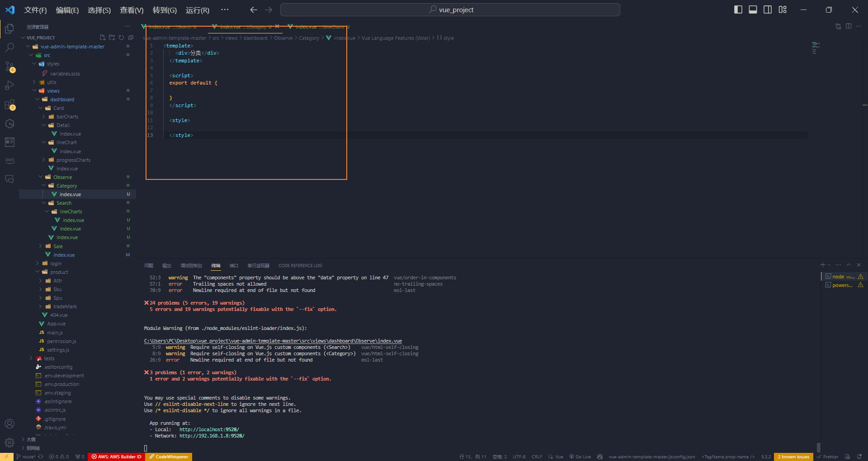The image size is (868, 461).
Task: Toggle the secondary side bar
Action: pyautogui.click(x=768, y=9)
